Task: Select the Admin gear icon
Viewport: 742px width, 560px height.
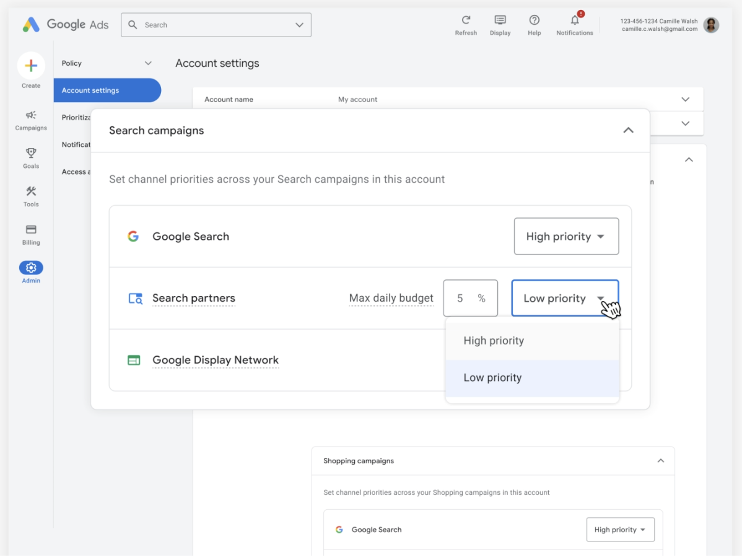Action: coord(31,268)
